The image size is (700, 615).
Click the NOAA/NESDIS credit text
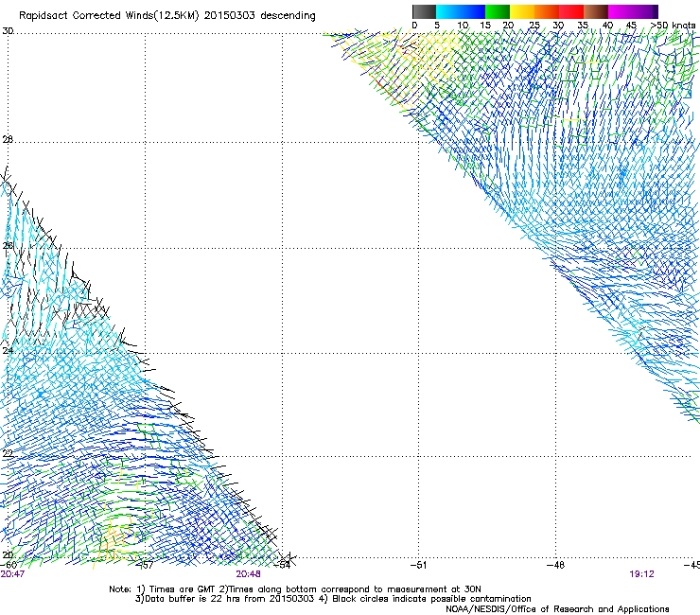click(x=557, y=609)
